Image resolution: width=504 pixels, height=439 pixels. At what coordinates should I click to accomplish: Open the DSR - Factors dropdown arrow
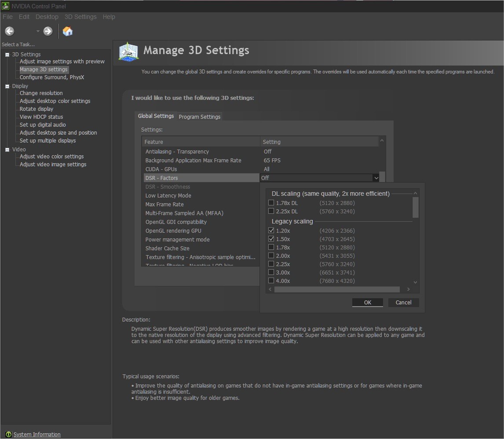coord(376,178)
